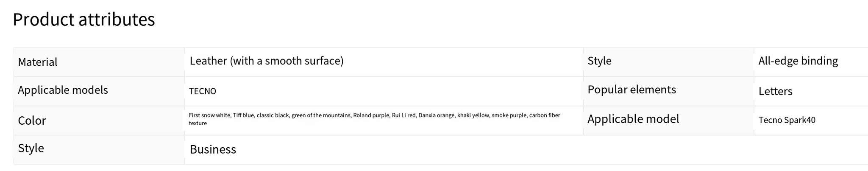Screen dimensions: 868x171
Task: Click the Material attribute label
Action: coord(38,62)
